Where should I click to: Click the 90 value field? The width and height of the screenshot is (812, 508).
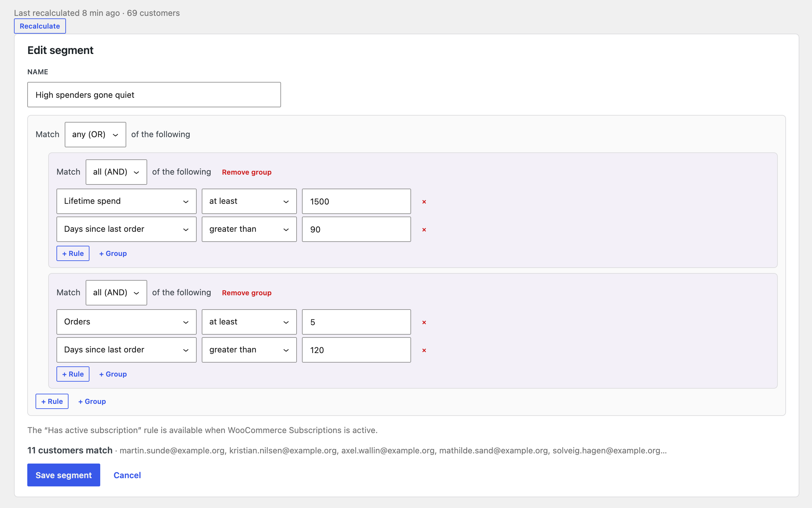coord(356,229)
